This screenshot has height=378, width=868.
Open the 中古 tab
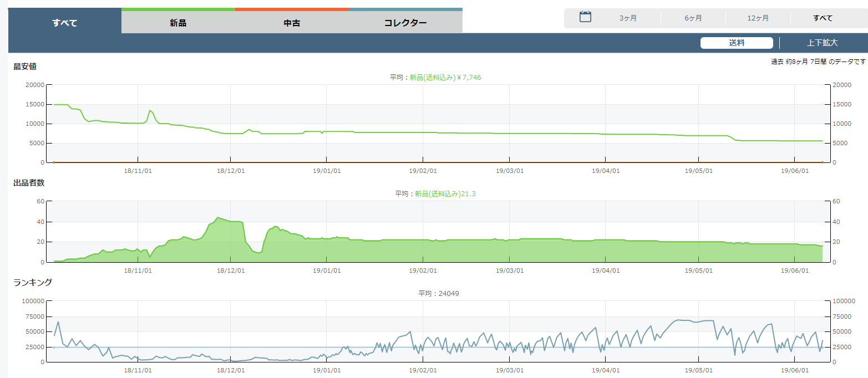point(292,23)
